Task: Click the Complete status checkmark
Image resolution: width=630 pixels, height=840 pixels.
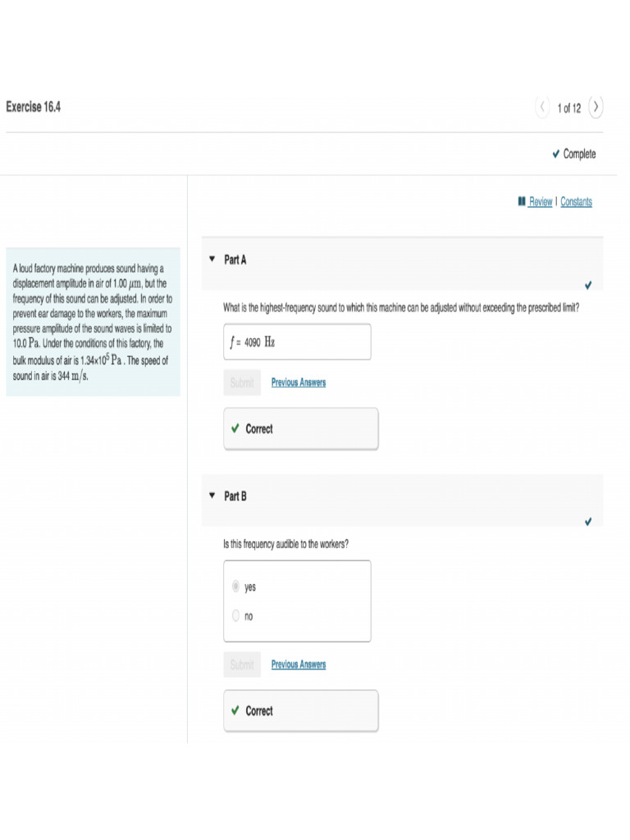Action: [x=556, y=153]
